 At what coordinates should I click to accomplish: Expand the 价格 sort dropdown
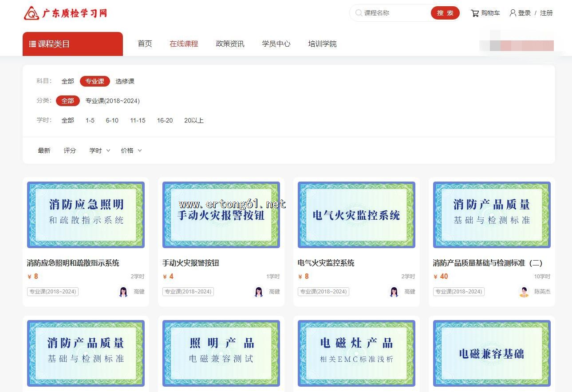pos(131,150)
